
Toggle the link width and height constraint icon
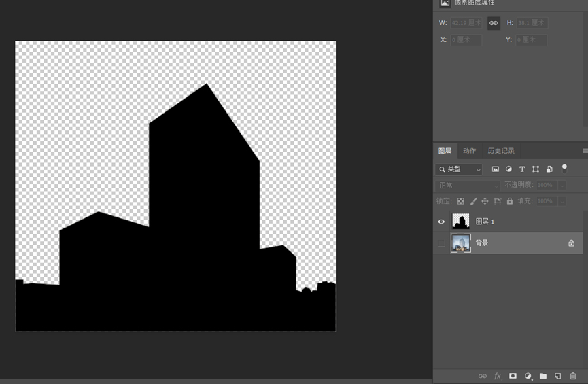494,23
